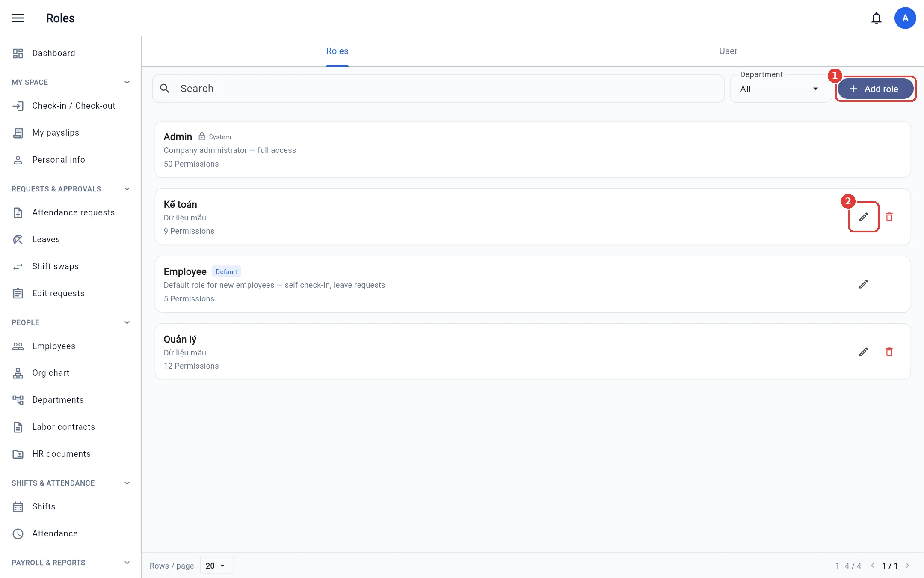Screen dimensions: 924x578
Task: Focus the Search roles field
Action: pyautogui.click(x=438, y=89)
